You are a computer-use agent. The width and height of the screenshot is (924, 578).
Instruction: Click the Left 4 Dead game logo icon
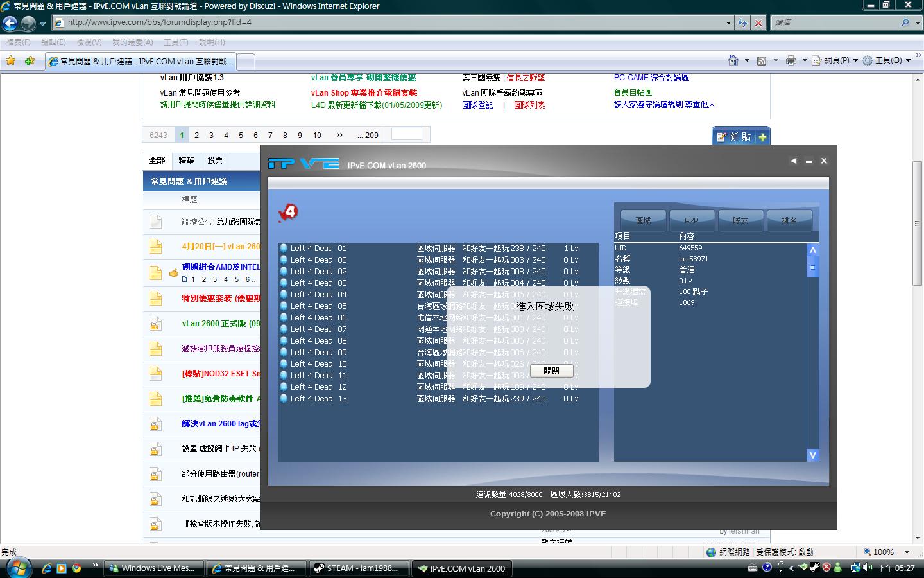[x=288, y=213]
